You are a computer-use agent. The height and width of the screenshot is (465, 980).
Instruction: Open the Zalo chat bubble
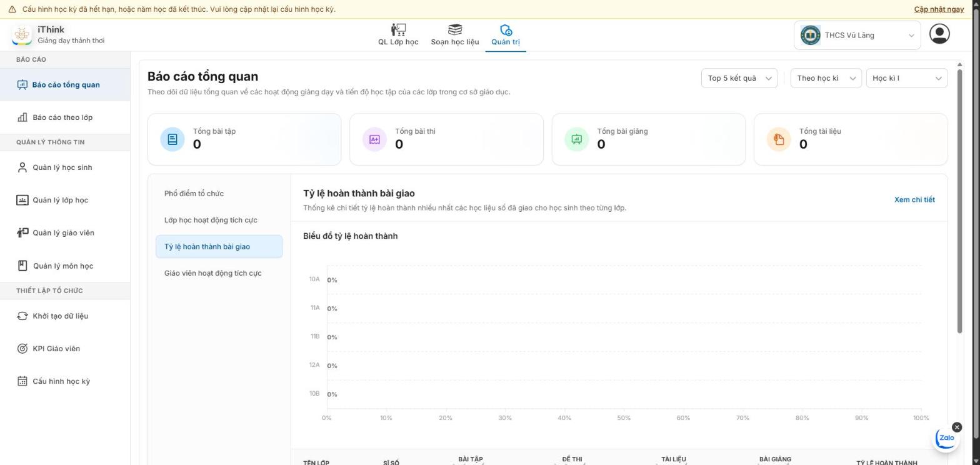pos(946,438)
